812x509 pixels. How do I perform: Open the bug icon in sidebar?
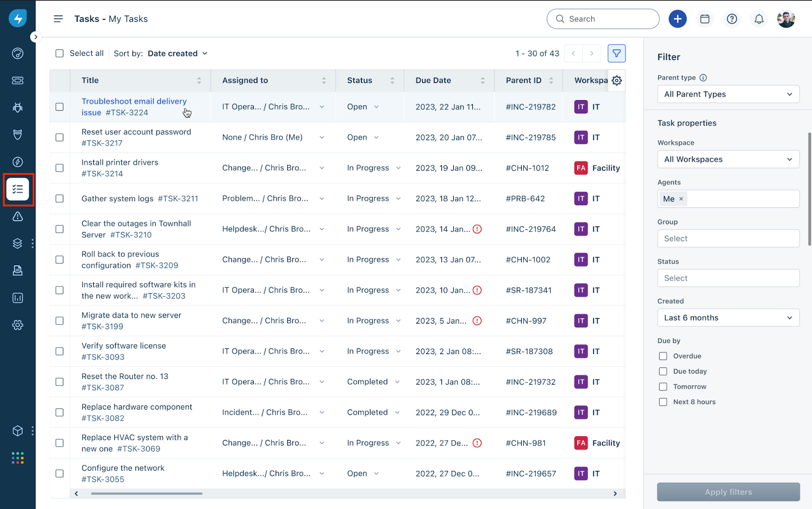coord(18,107)
